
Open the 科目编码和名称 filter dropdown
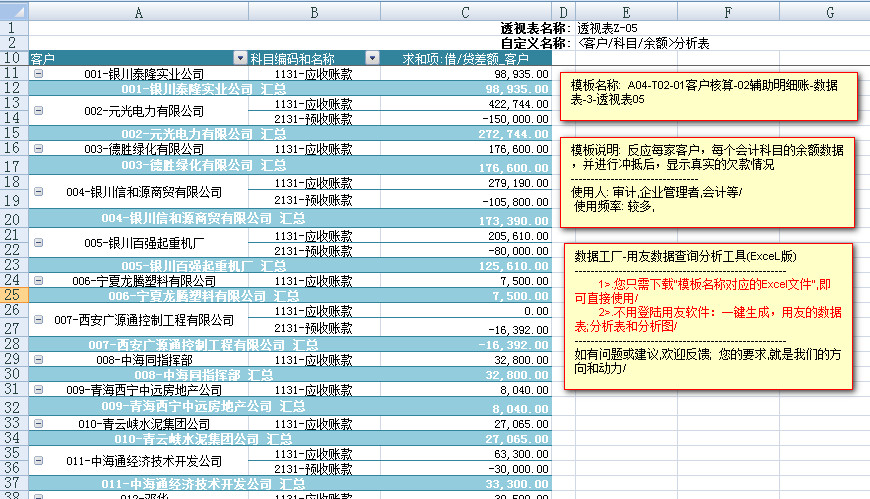372,58
